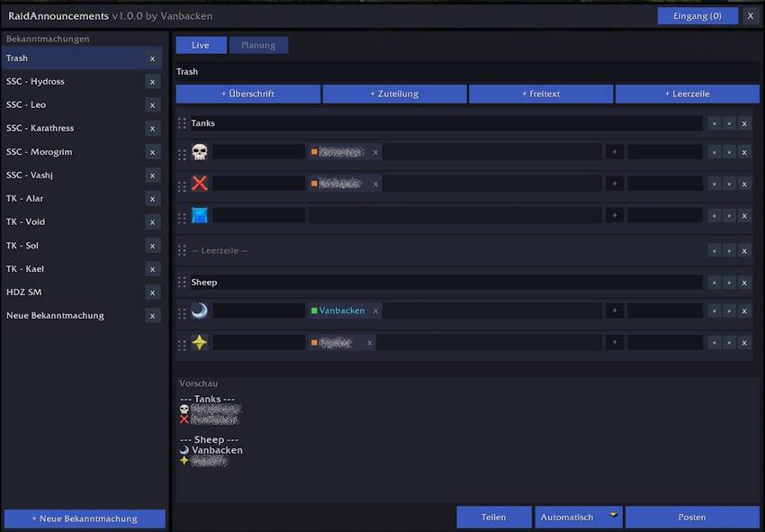Image resolution: width=765 pixels, height=532 pixels.
Task: Click the red cross raid marker icon
Action: click(x=200, y=184)
